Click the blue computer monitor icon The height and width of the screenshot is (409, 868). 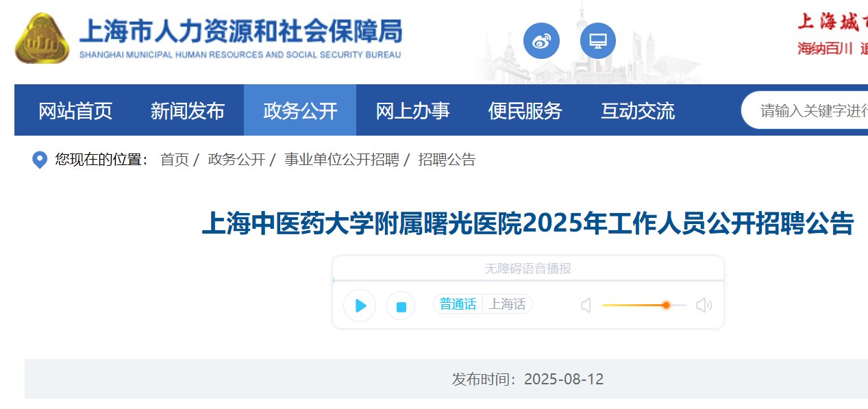(x=598, y=41)
